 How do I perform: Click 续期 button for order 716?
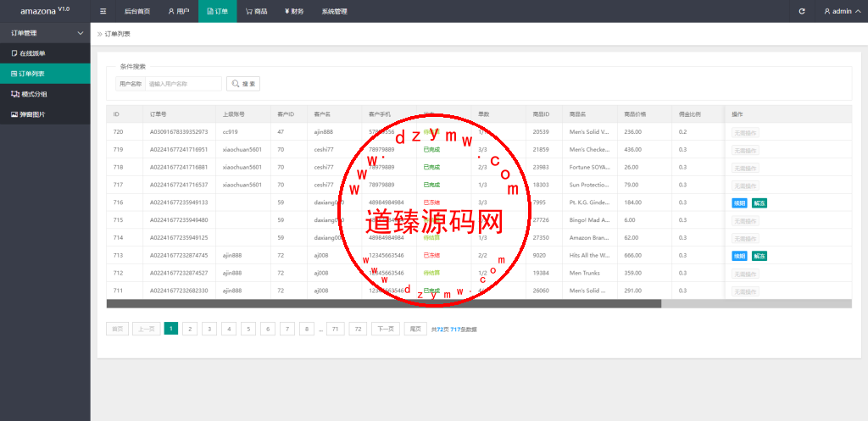[x=739, y=203]
